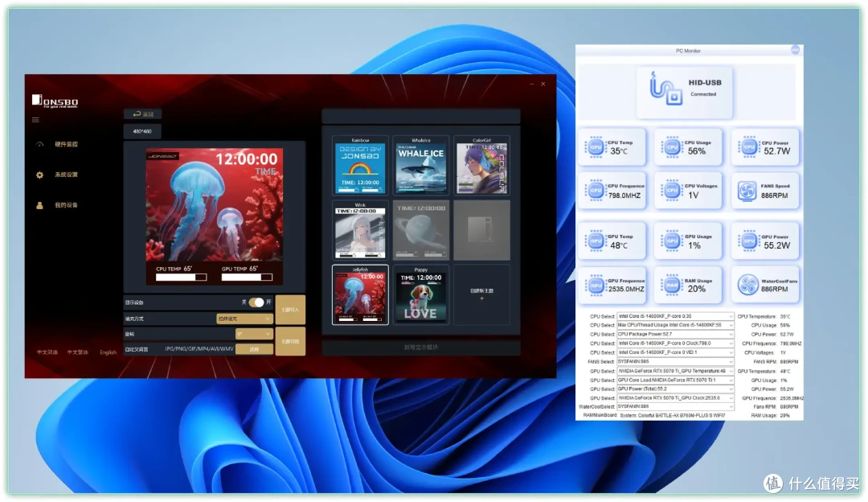Open 硬件监控 in the Jonsbo sidebar

click(x=66, y=144)
